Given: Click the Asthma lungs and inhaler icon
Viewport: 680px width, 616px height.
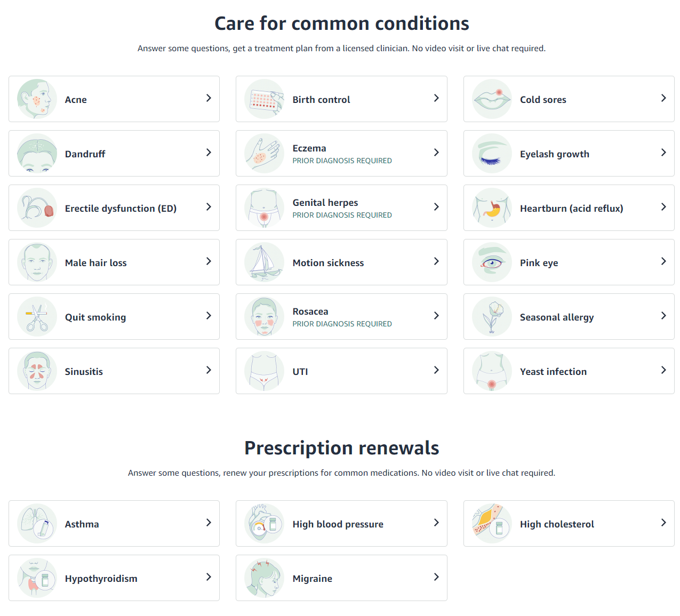Looking at the screenshot, I should click(x=37, y=524).
